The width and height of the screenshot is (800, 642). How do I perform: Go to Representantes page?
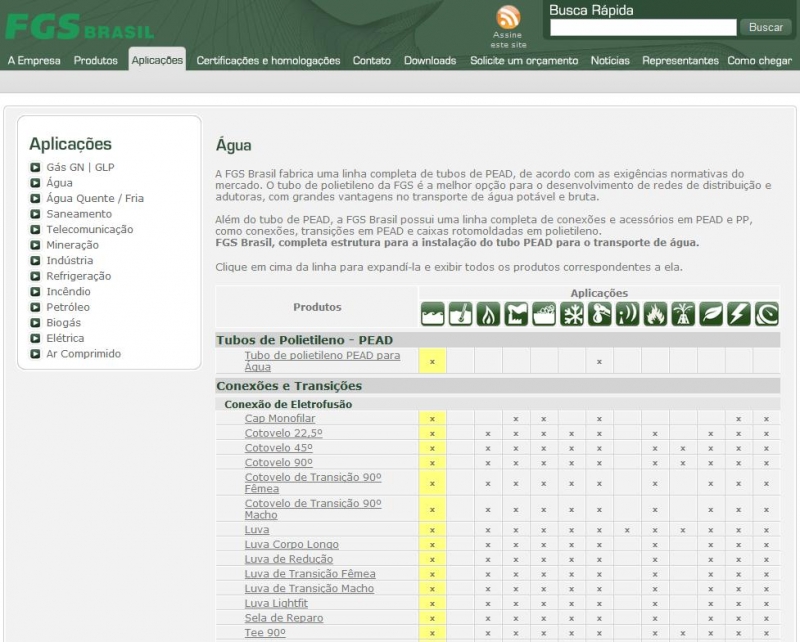680,61
